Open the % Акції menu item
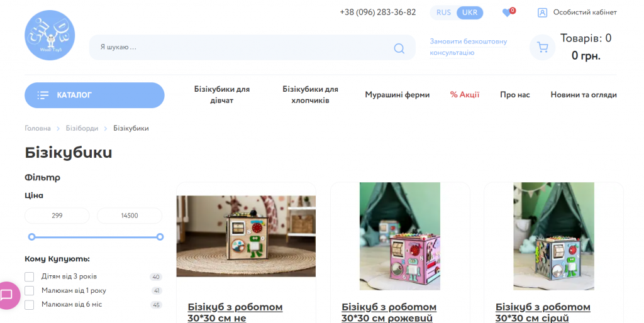 [465, 95]
